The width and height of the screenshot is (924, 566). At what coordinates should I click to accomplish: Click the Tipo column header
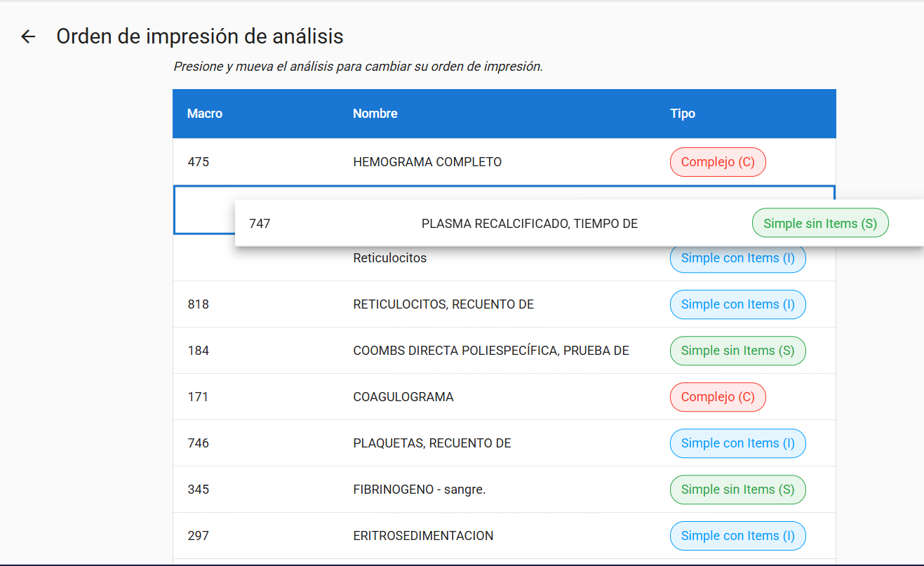(683, 114)
